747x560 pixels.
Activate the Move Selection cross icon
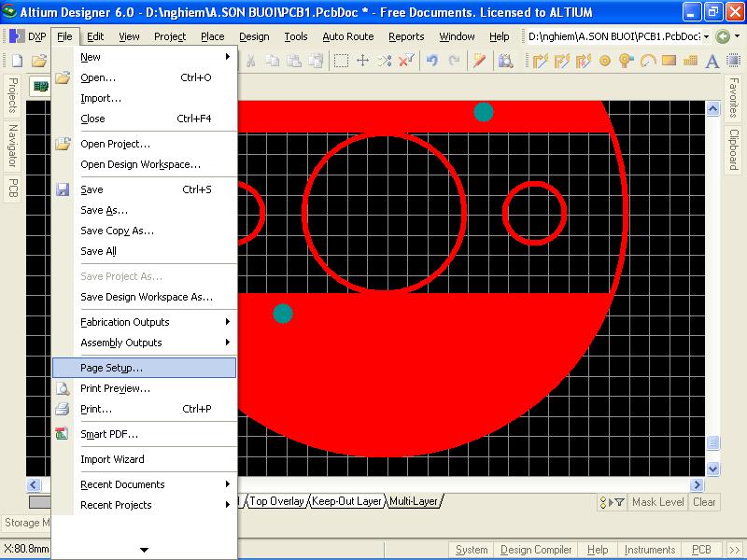[x=363, y=61]
